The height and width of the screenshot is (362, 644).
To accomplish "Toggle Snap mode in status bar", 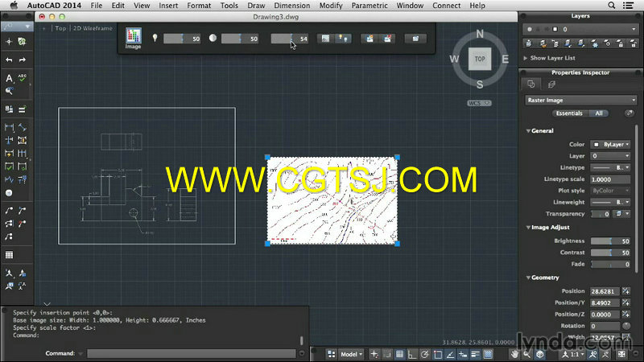I will tap(387, 354).
